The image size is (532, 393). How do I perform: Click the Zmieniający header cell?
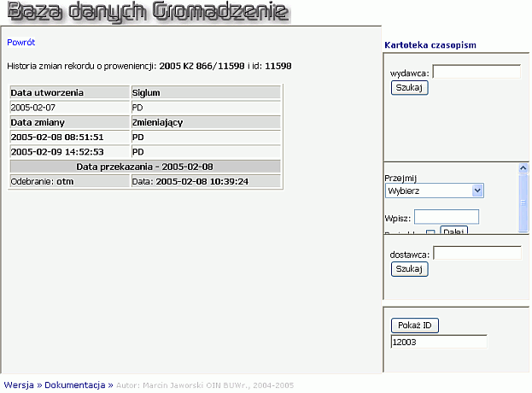206,122
